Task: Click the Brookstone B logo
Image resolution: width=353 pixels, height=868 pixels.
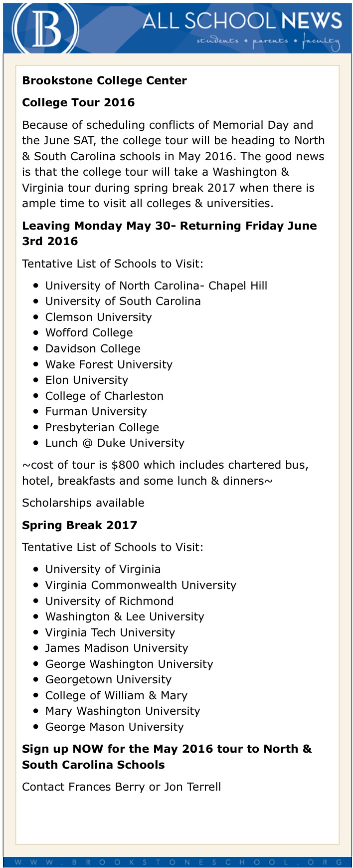Action: [x=45, y=28]
